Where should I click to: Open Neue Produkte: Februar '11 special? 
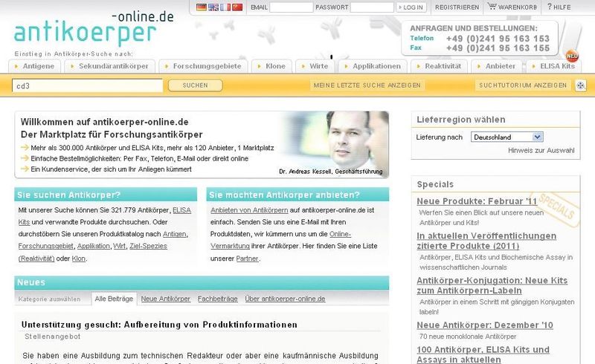coord(477,201)
